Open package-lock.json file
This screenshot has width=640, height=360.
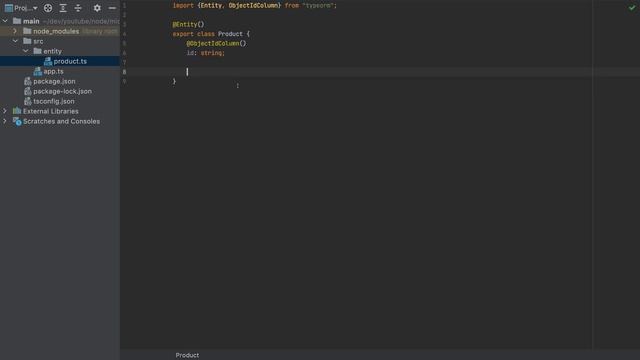click(62, 91)
